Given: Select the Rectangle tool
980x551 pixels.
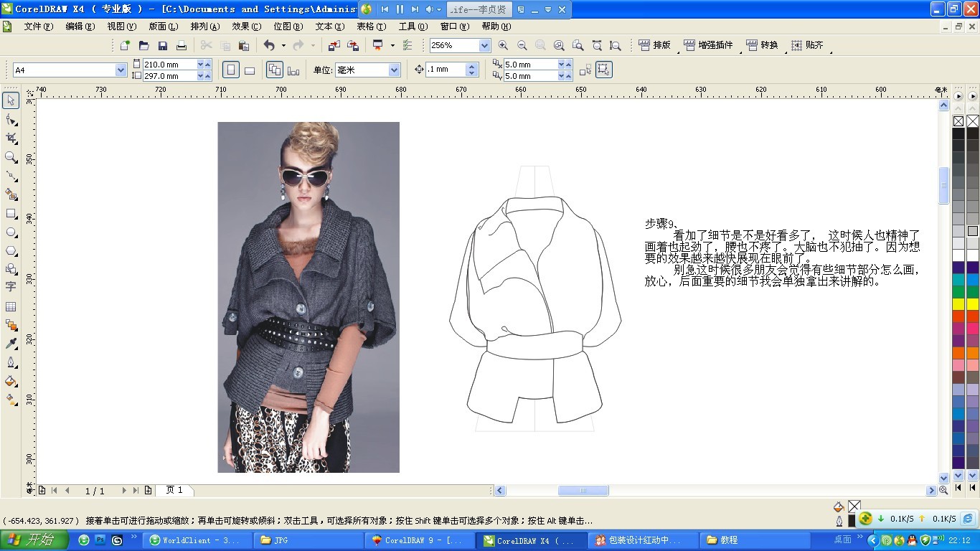Looking at the screenshot, I should pyautogui.click(x=11, y=214).
